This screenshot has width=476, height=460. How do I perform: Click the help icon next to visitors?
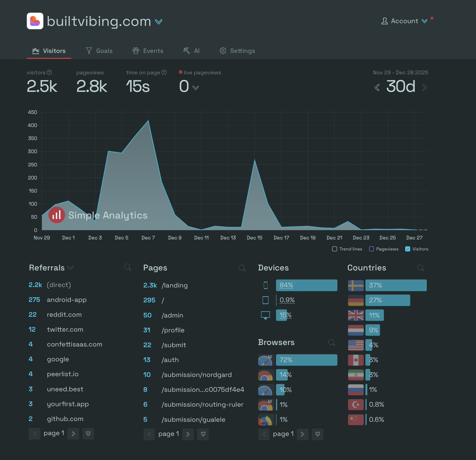(x=49, y=73)
